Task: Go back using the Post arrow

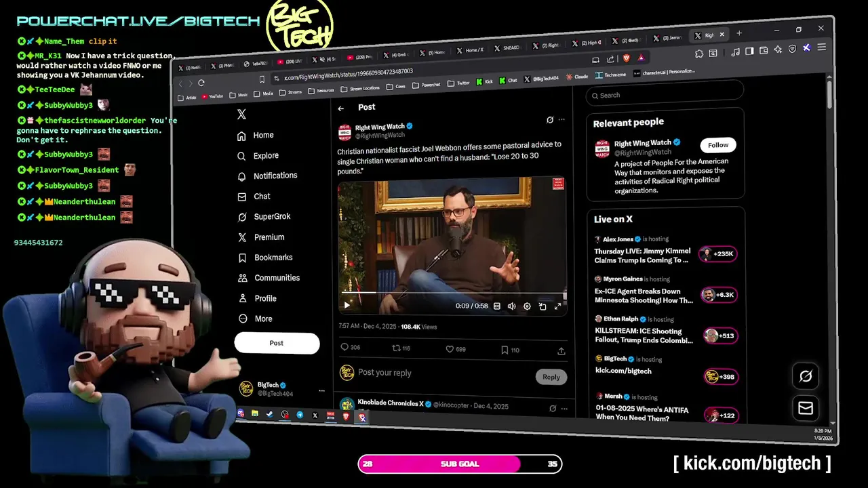Action: [341, 108]
